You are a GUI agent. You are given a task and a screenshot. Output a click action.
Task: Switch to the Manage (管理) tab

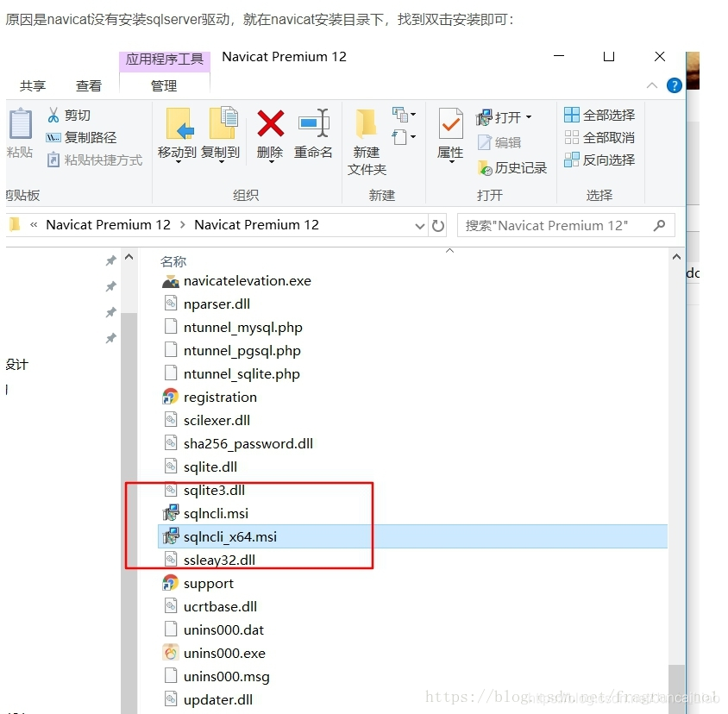[x=164, y=86]
